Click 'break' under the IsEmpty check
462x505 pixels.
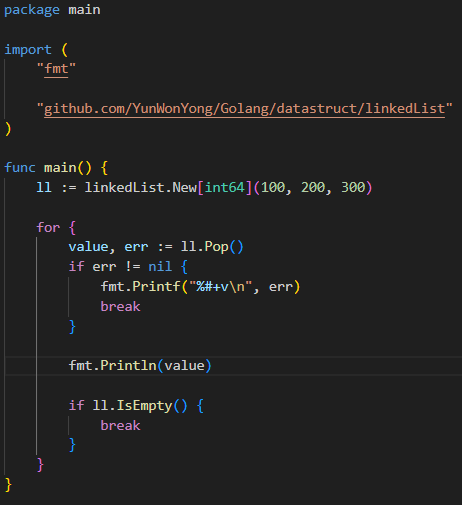click(120, 426)
